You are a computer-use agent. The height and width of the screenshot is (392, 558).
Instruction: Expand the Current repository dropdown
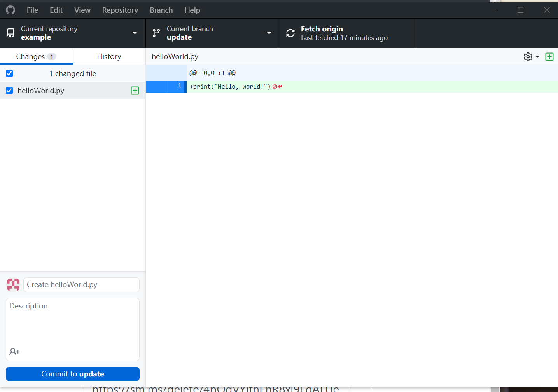coord(73,33)
